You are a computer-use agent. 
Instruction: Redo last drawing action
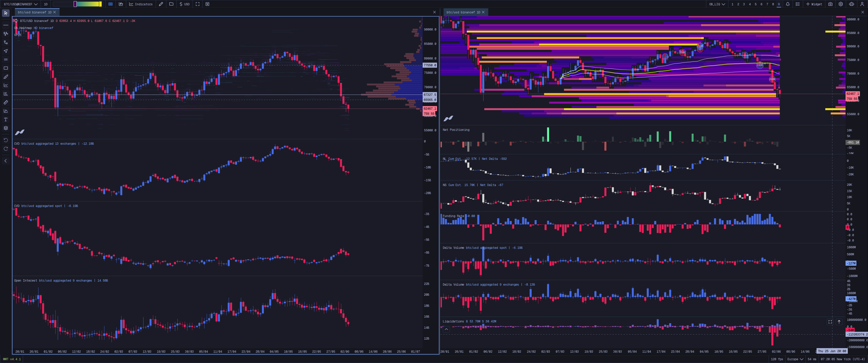point(6,148)
